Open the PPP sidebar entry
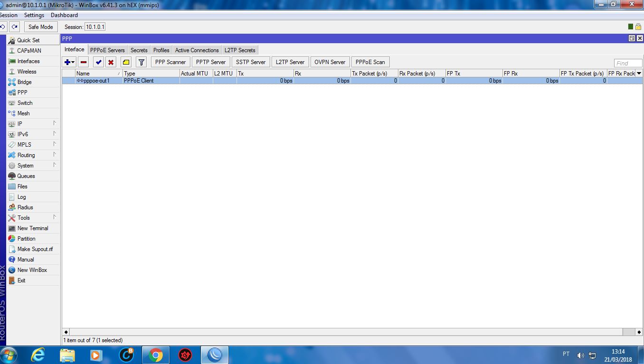Image resolution: width=644 pixels, height=364 pixels. 33,93
